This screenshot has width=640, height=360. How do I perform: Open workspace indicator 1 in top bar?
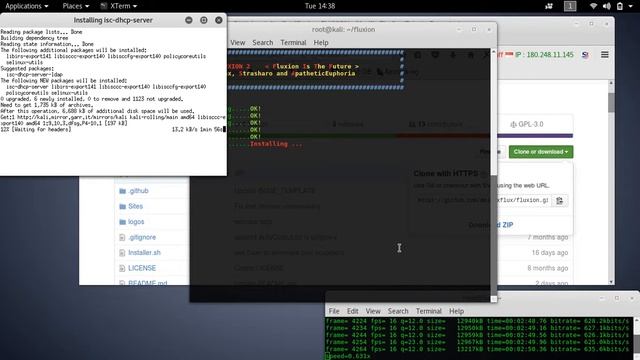click(570, 6)
